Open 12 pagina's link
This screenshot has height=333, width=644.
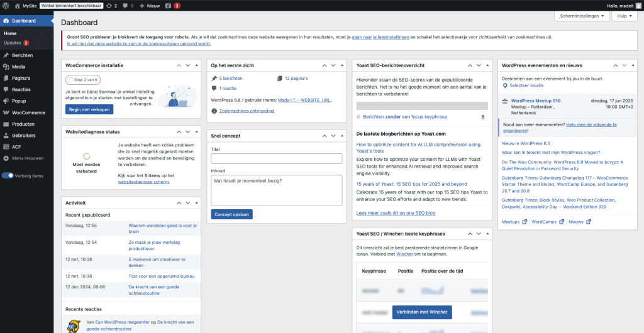click(x=296, y=78)
